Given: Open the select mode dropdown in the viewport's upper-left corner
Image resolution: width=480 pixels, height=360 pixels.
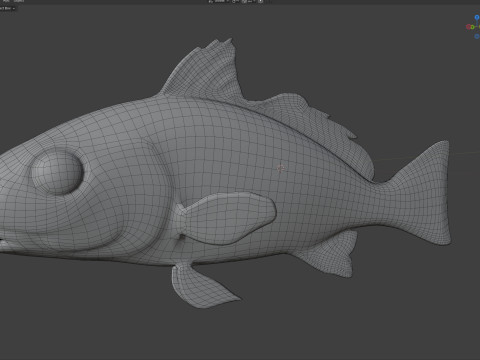Looking at the screenshot, I should [x=7, y=8].
